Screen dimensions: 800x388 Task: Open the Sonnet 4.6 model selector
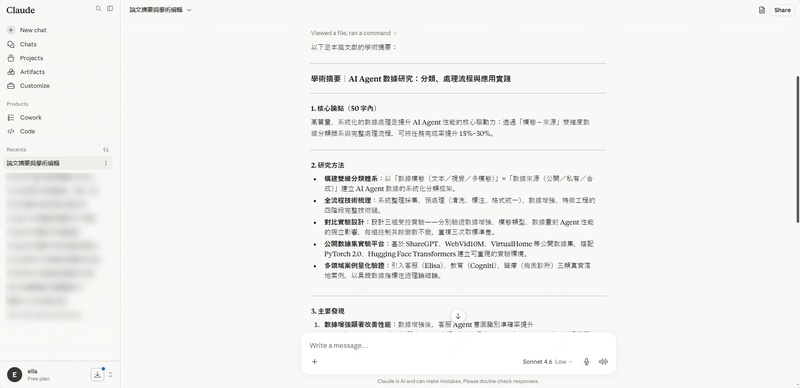point(547,361)
